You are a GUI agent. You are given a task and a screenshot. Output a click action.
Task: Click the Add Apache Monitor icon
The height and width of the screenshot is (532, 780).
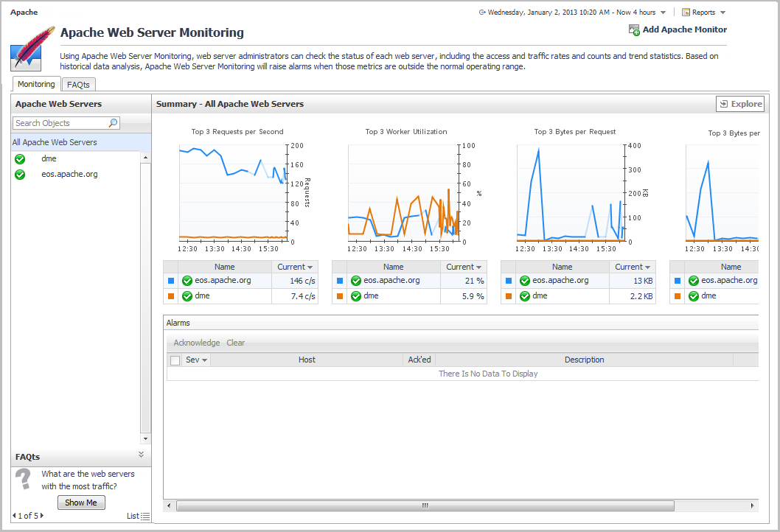634,30
